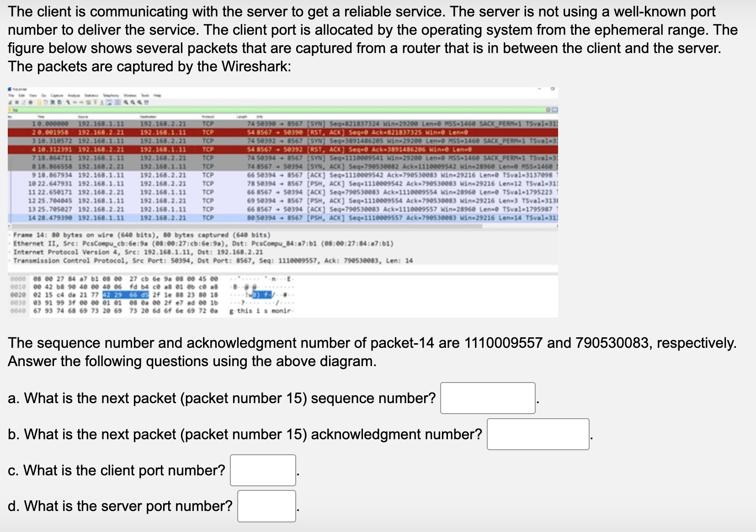Select packet 9 ACK row at 18.867934
Screen dimensions: 756x532
pyautogui.click(x=283, y=175)
